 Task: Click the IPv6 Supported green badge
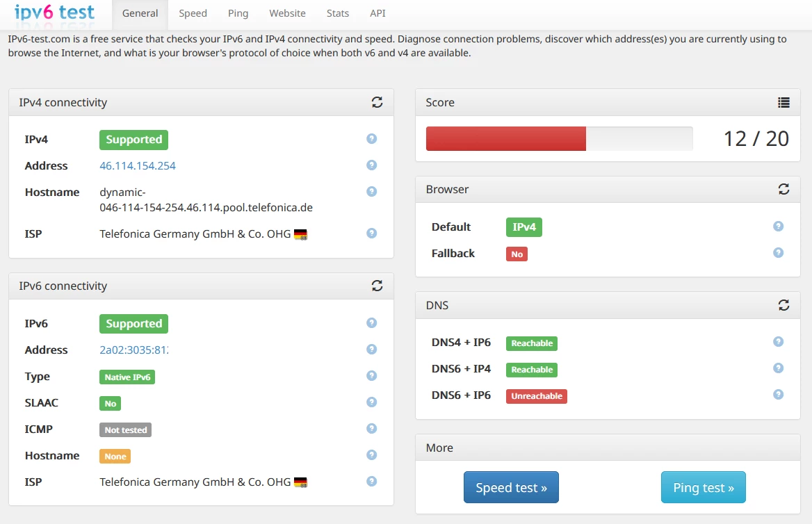133,324
